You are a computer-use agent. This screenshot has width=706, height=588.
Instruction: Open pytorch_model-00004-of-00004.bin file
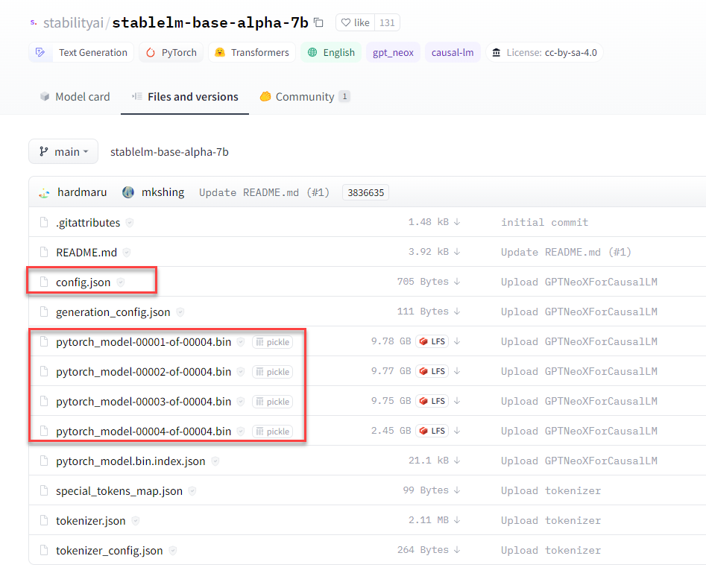pos(144,431)
